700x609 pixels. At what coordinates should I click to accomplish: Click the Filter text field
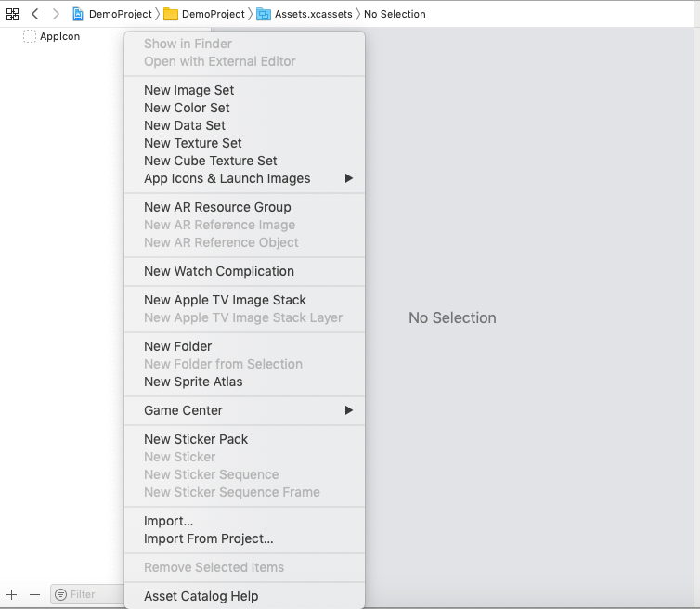click(87, 594)
